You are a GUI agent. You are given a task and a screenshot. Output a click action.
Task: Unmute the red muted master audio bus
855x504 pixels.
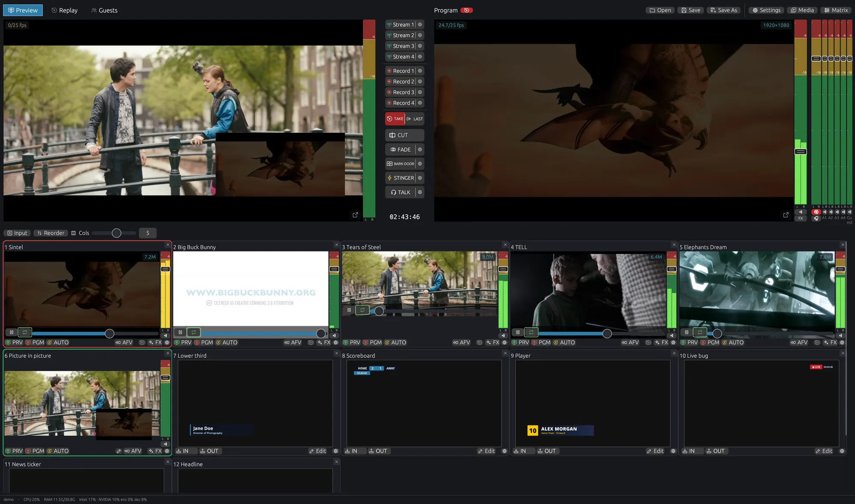click(816, 212)
